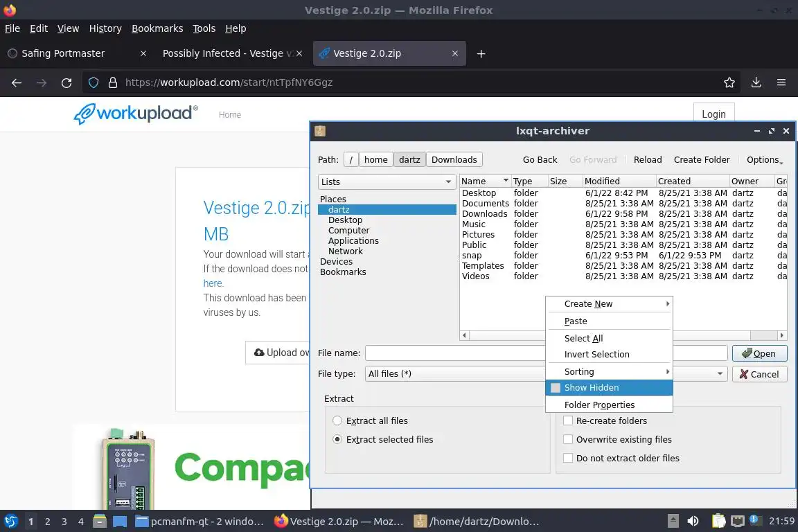The height and width of the screenshot is (532, 798).
Task: Navigate to the home path segment
Action: click(375, 160)
